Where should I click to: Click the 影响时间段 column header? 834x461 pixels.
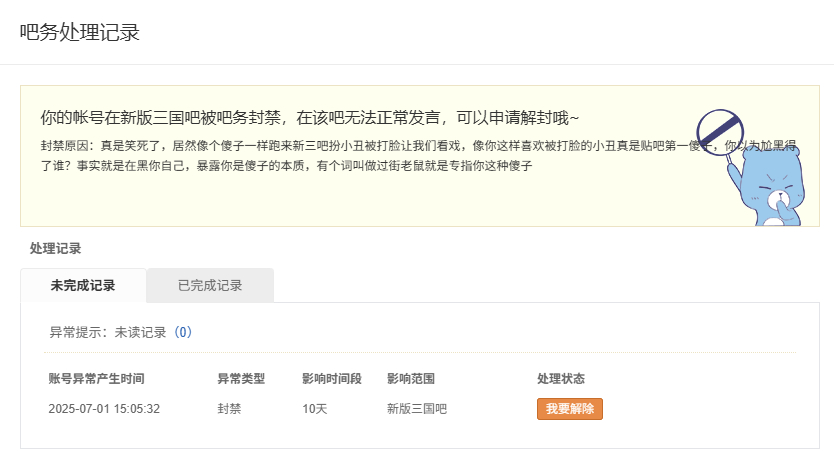click(331, 379)
